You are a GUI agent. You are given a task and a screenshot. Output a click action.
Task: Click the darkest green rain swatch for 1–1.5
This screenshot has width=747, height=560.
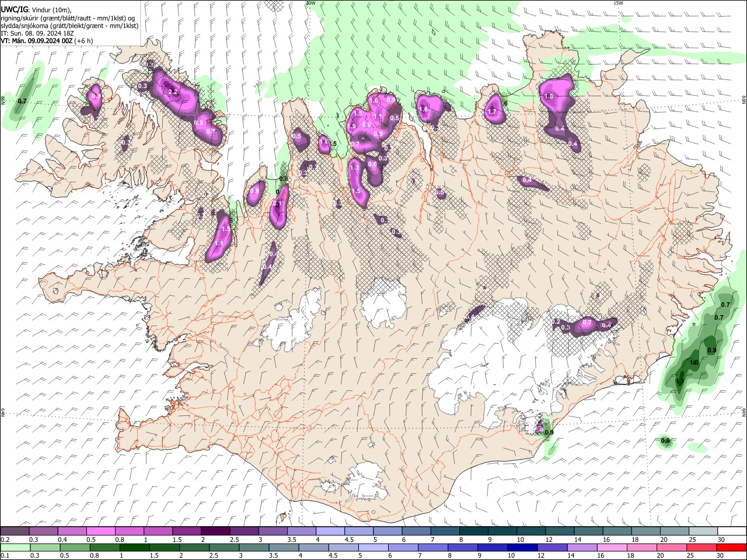tap(135, 547)
